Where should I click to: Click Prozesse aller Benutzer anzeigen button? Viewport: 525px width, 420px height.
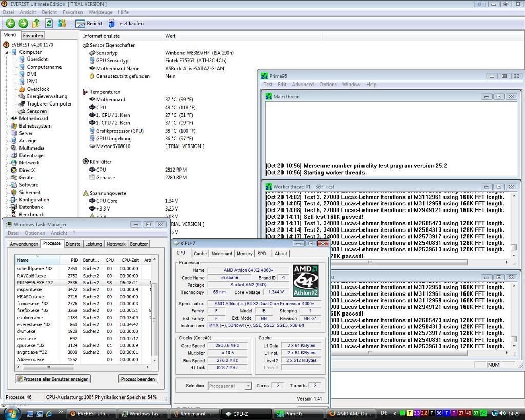[x=53, y=379]
